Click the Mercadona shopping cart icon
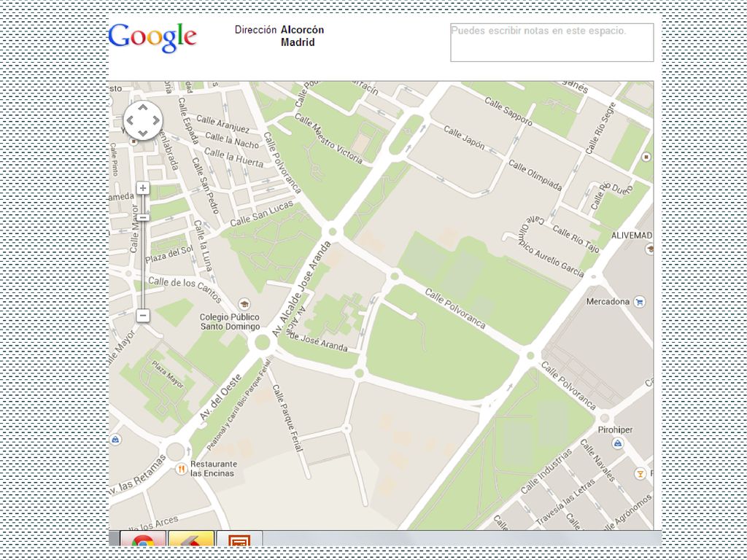 point(639,301)
